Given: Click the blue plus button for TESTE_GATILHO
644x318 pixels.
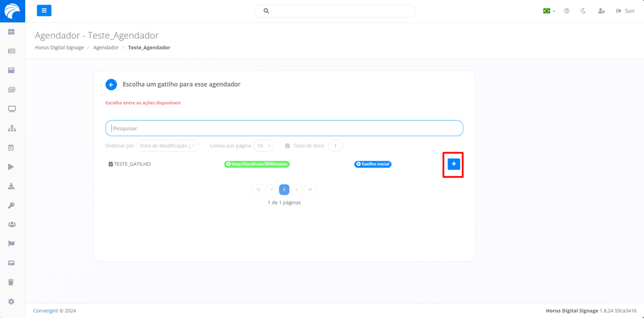Looking at the screenshot, I should pyautogui.click(x=454, y=164).
